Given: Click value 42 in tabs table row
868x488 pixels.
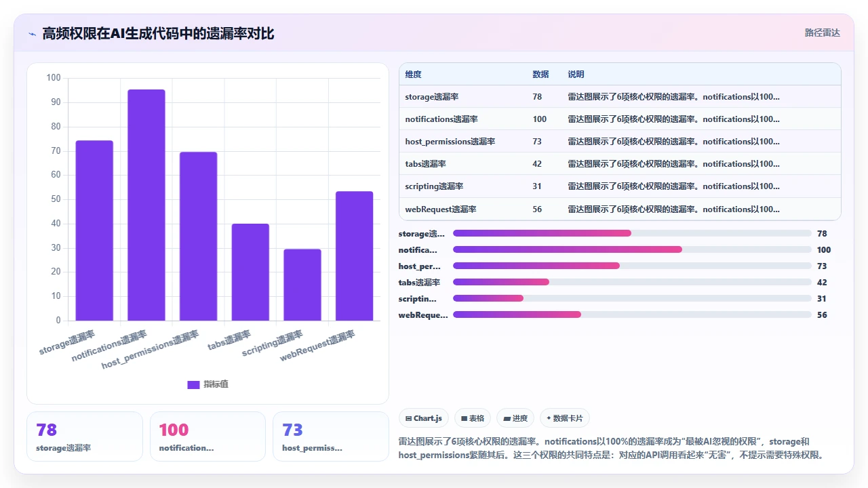Looking at the screenshot, I should coord(537,164).
